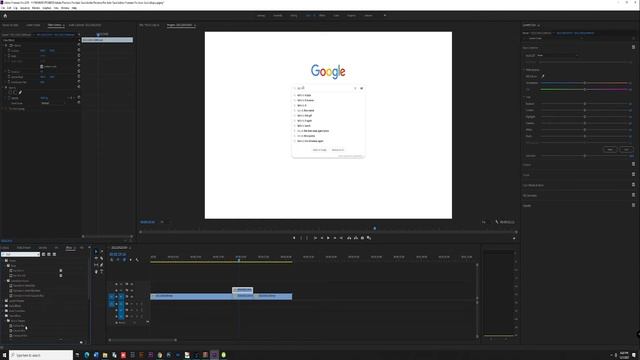The width and height of the screenshot is (640, 360).
Task: Switch to the Editing workspace tab
Action: tap(293, 16)
